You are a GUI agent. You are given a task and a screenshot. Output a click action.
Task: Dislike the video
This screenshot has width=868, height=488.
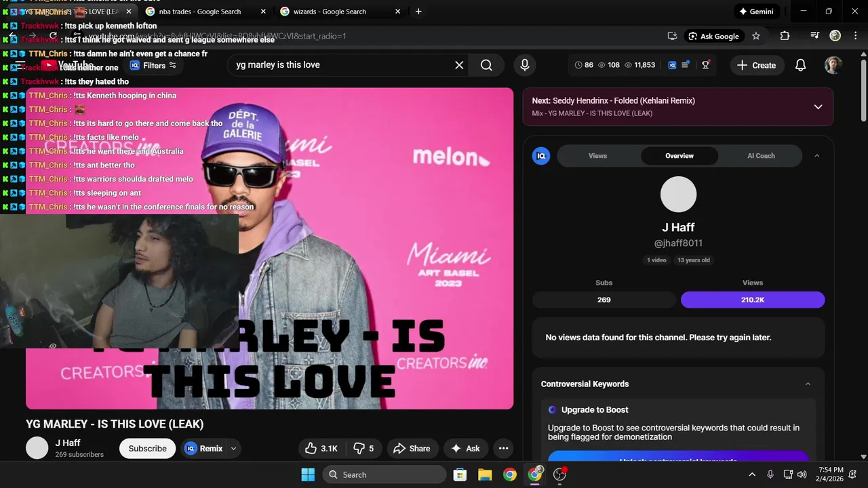(x=363, y=449)
